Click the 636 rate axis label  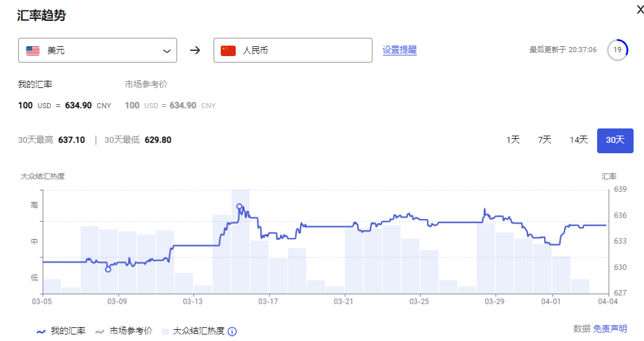click(620, 216)
